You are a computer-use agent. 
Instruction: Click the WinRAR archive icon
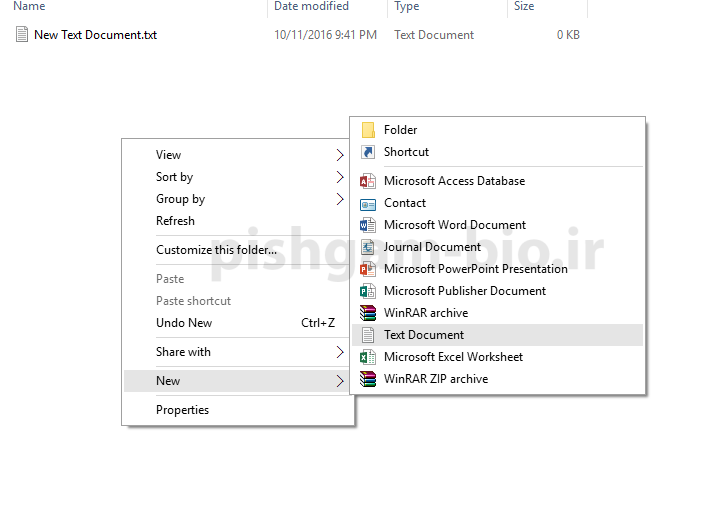pyautogui.click(x=368, y=313)
